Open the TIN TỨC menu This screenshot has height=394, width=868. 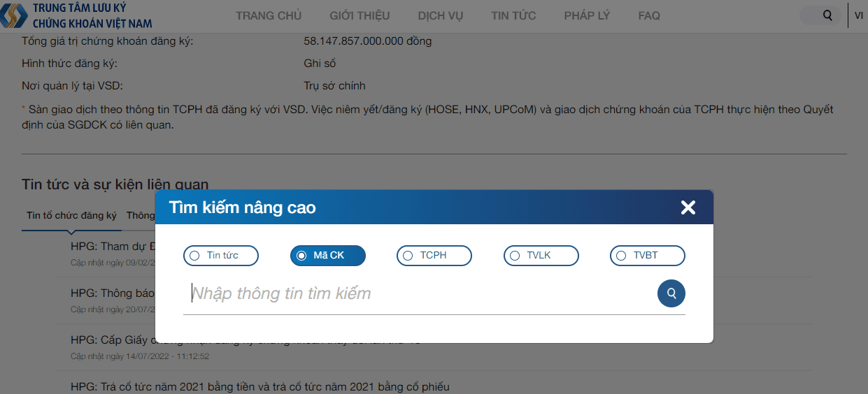point(513,15)
